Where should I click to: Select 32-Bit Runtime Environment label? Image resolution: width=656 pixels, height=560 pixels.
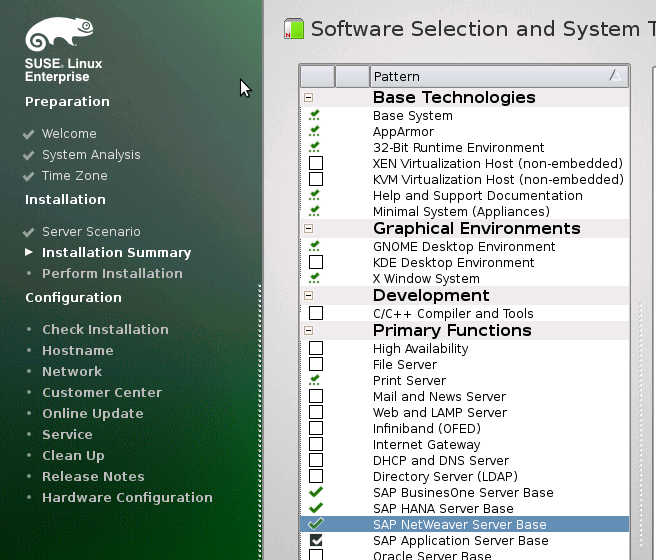458,148
